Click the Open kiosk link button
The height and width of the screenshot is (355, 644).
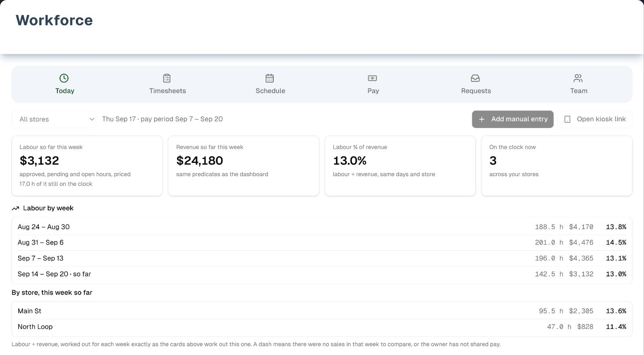click(595, 119)
